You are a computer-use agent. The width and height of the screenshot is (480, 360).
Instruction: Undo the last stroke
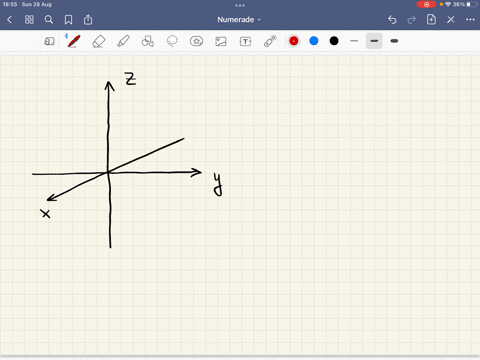[x=392, y=20]
